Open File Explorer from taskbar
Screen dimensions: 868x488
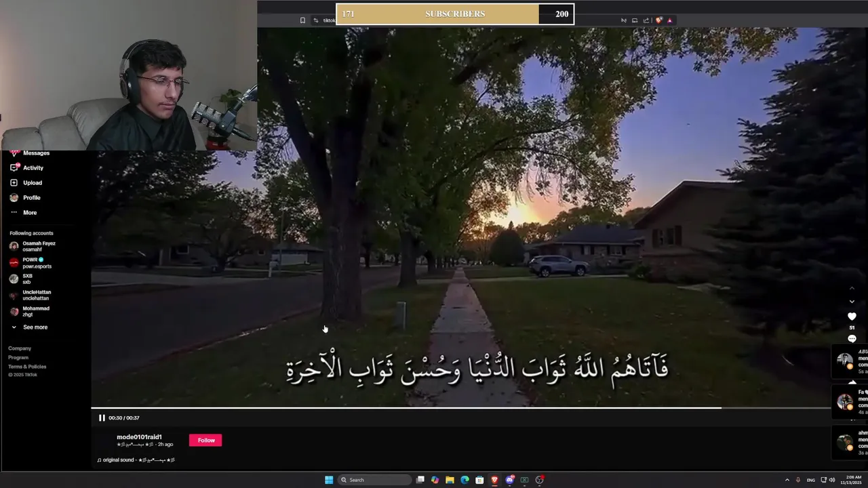coord(450,480)
